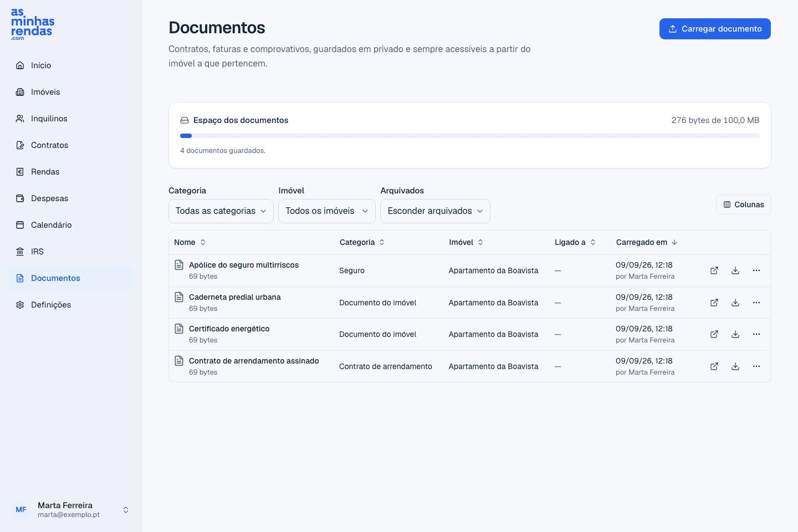The image size is (798, 532).
Task: Click the file icon of Contrato de arrendamento assinado
Action: [179, 361]
